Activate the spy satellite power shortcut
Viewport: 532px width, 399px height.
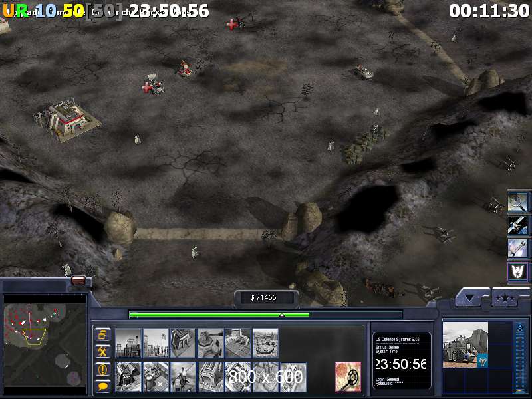click(518, 225)
